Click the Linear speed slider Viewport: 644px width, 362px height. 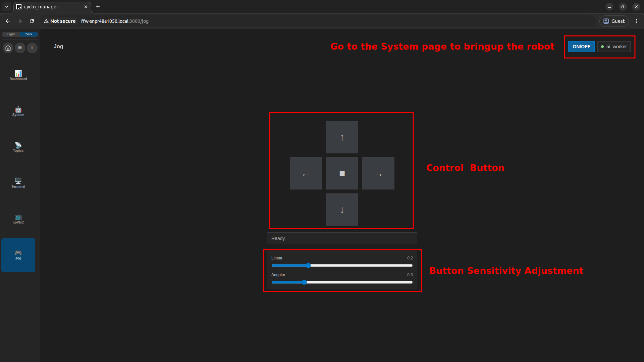tap(342, 265)
